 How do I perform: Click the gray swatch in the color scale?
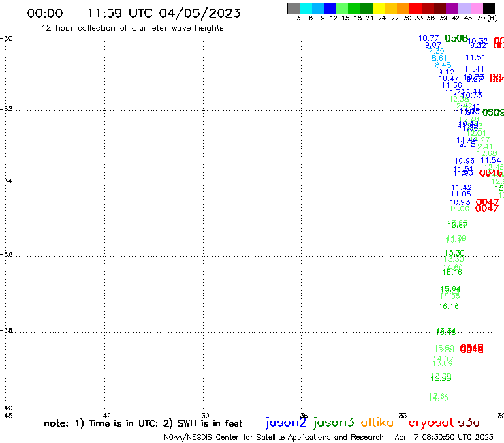(x=294, y=8)
